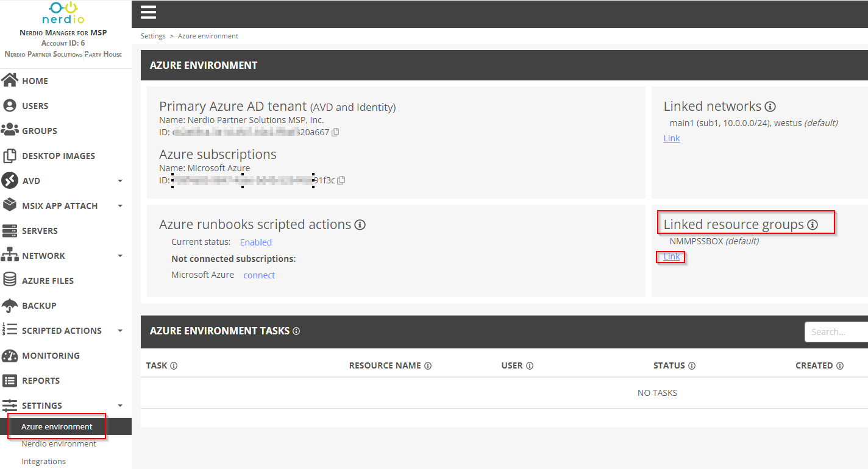The height and width of the screenshot is (469, 868).
Task: Click info icon next to CREATED column
Action: [840, 366]
